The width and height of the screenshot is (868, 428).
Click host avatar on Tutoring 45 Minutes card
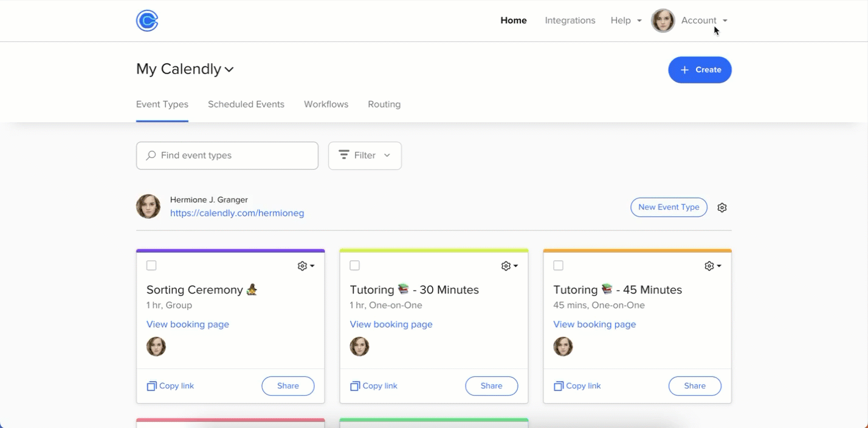pyautogui.click(x=563, y=347)
